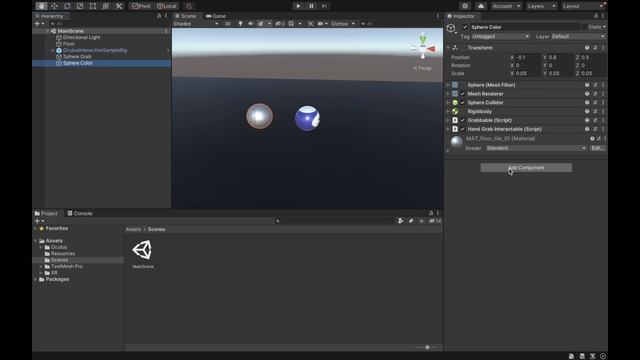Viewport: 640px width, 360px height.
Task: Adjust the Project icon size slider
Action: [427, 347]
